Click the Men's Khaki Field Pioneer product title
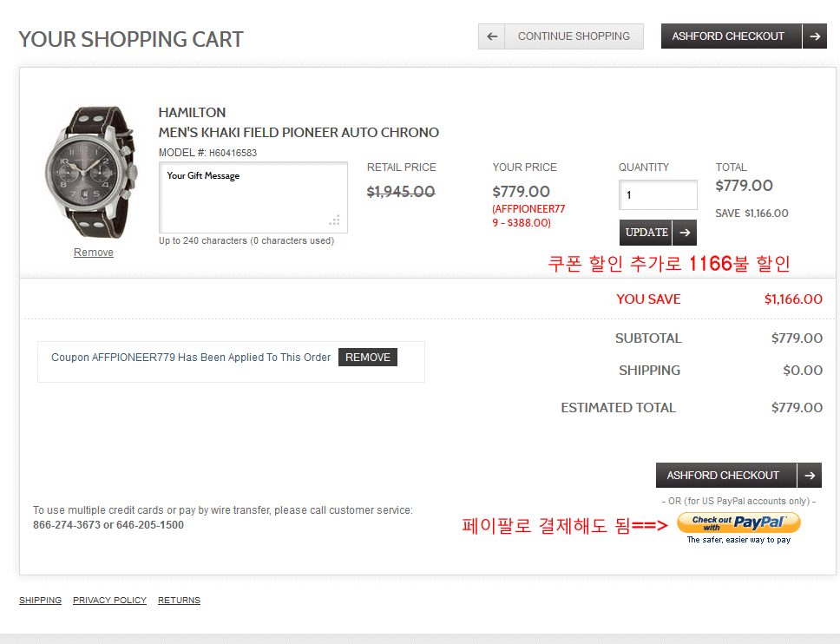840x644 pixels. [299, 133]
